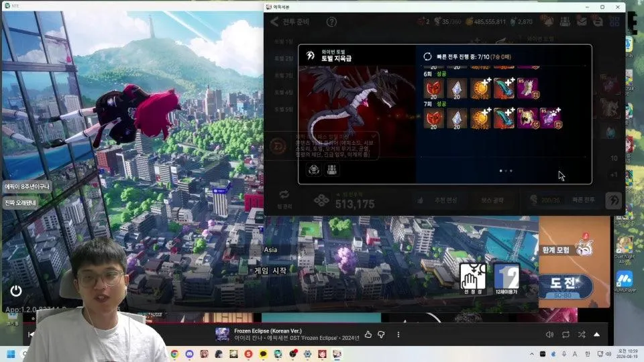Switch to the 토벌 2장 tab
This screenshot has width=644, height=362.
click(x=284, y=58)
